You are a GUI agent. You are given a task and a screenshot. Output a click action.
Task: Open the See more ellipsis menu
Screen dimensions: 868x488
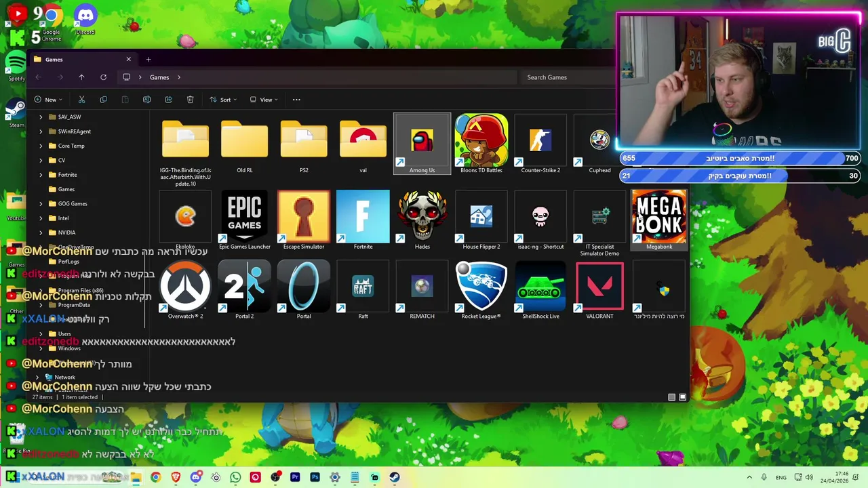coord(296,100)
